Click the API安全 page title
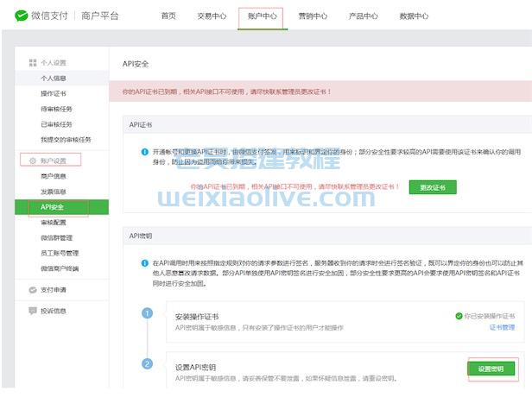Viewport: 532px width, 397px height. [x=136, y=64]
